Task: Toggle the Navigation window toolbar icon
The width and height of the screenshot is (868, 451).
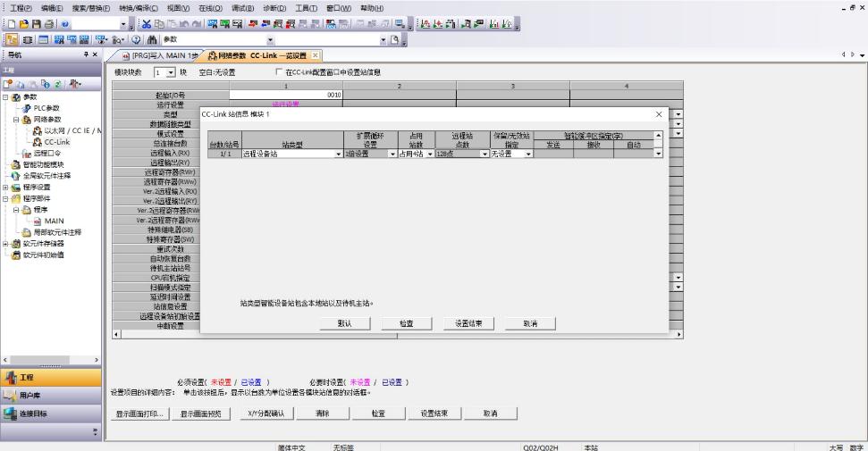Action: [x=13, y=39]
